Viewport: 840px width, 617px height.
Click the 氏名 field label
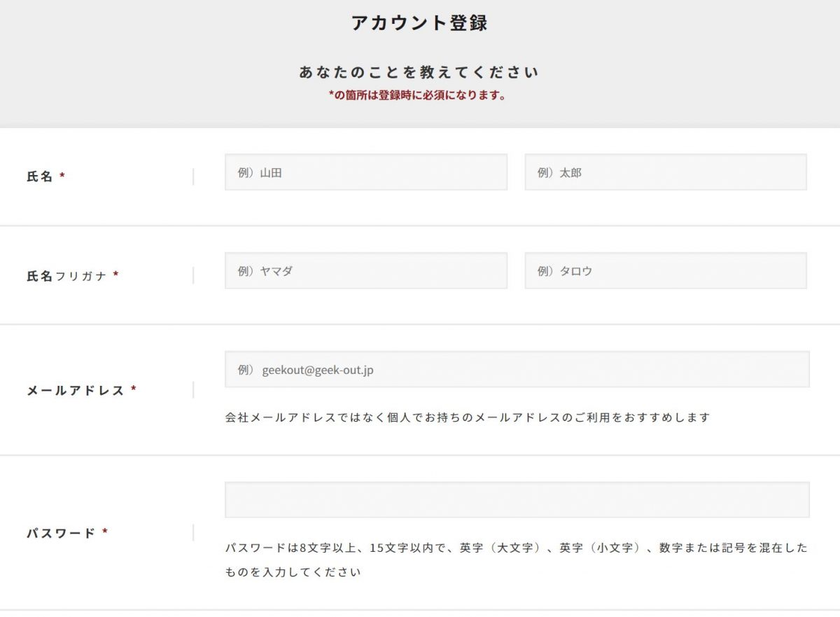[x=40, y=176]
